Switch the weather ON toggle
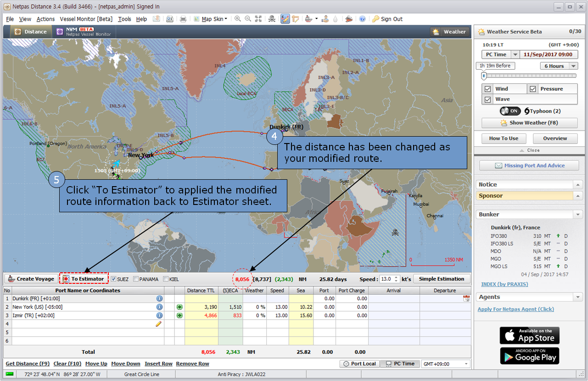Image resolution: width=588 pixels, height=381 pixels. [510, 111]
